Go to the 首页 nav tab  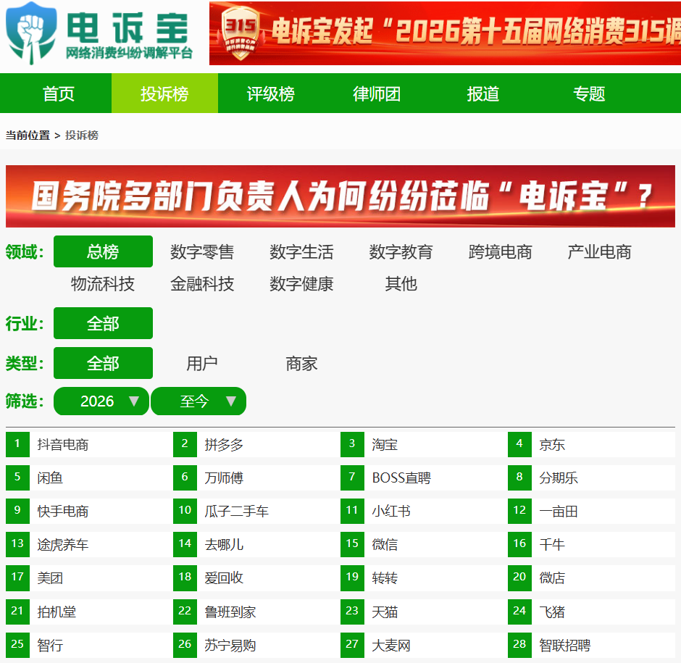pyautogui.click(x=58, y=93)
